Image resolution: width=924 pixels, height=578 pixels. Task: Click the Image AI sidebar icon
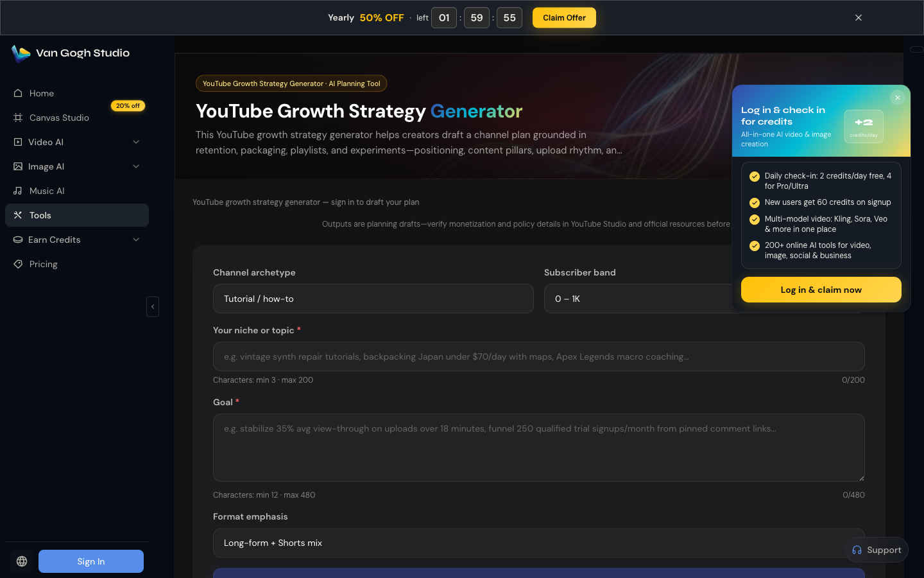point(18,166)
